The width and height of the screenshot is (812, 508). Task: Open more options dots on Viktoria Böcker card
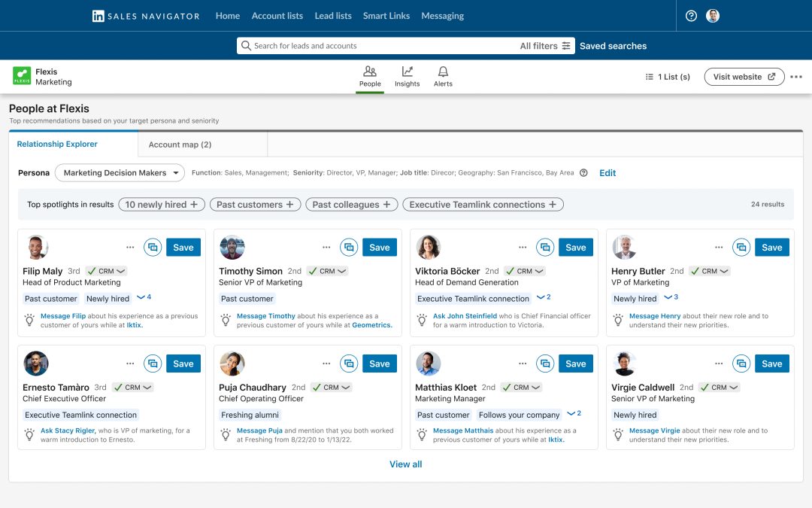523,248
